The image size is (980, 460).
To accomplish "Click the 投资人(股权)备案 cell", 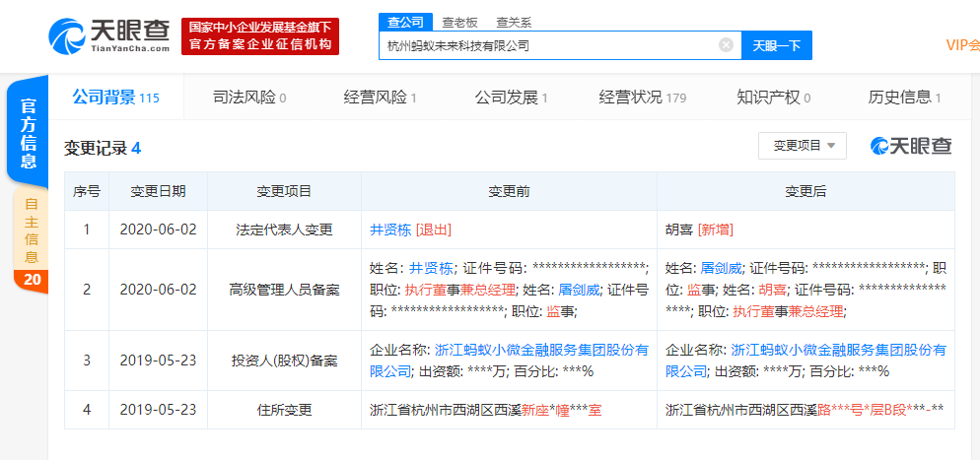I will (284, 361).
